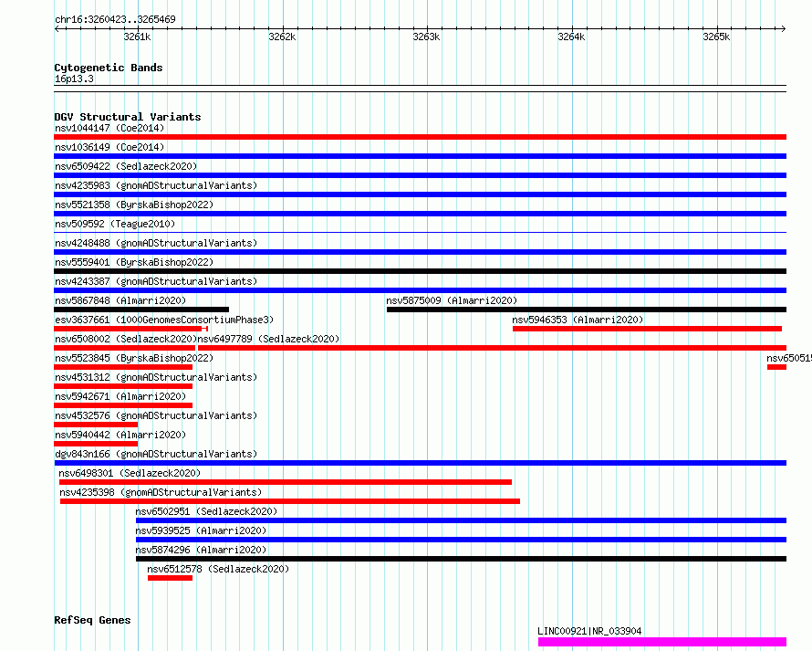Click the RefSeq Genes track title
This screenshot has width=812, height=651.
[x=92, y=620]
